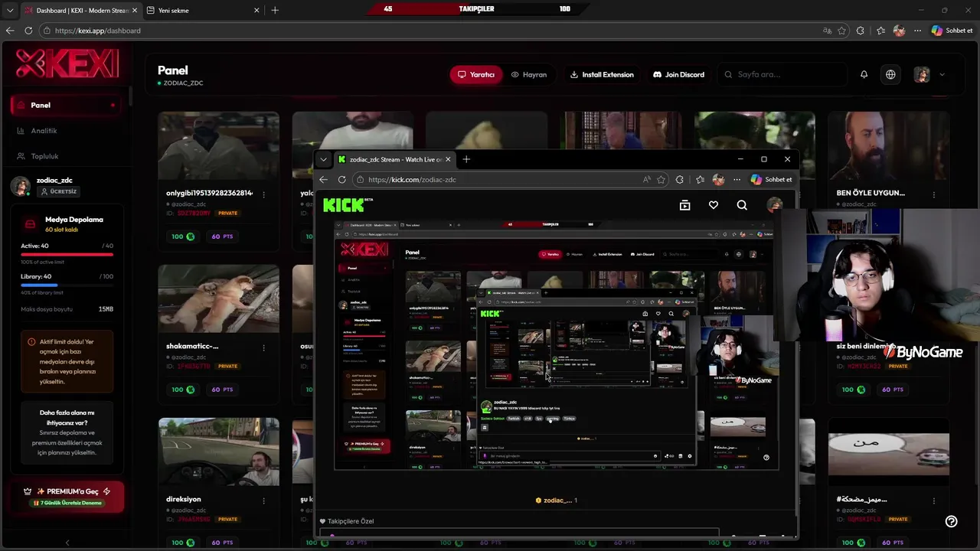Image resolution: width=980 pixels, height=551 pixels.
Task: Open the header profile dropdown chevron
Action: click(x=942, y=74)
